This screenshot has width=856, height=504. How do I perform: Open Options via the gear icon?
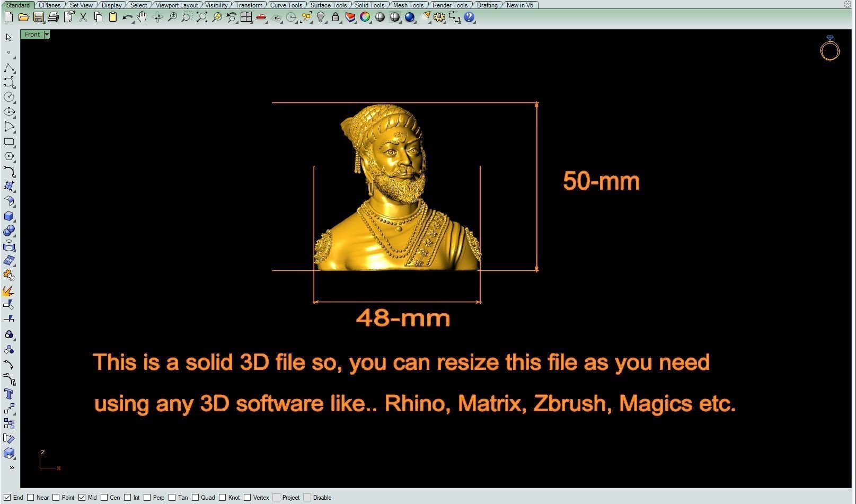coord(439,17)
